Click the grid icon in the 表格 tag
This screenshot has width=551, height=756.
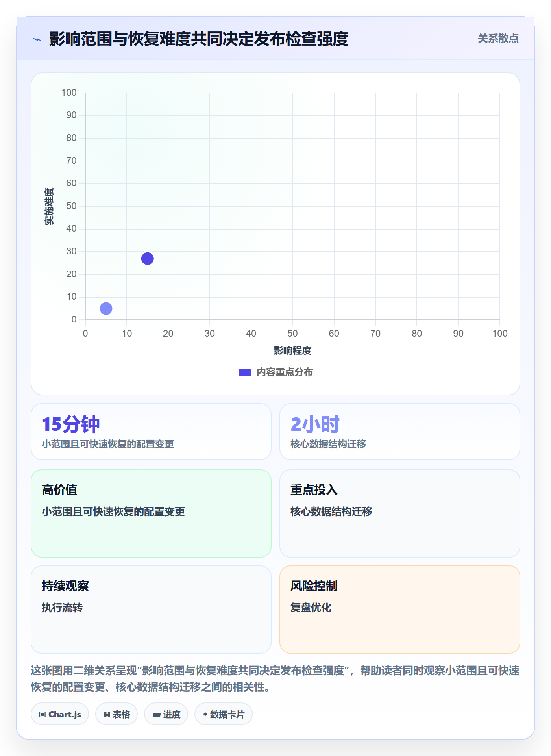pyautogui.click(x=107, y=714)
